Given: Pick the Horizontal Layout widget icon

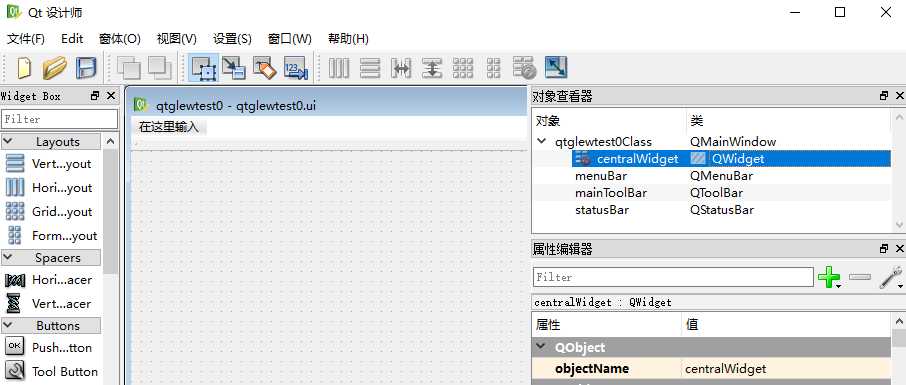Looking at the screenshot, I should [15, 188].
